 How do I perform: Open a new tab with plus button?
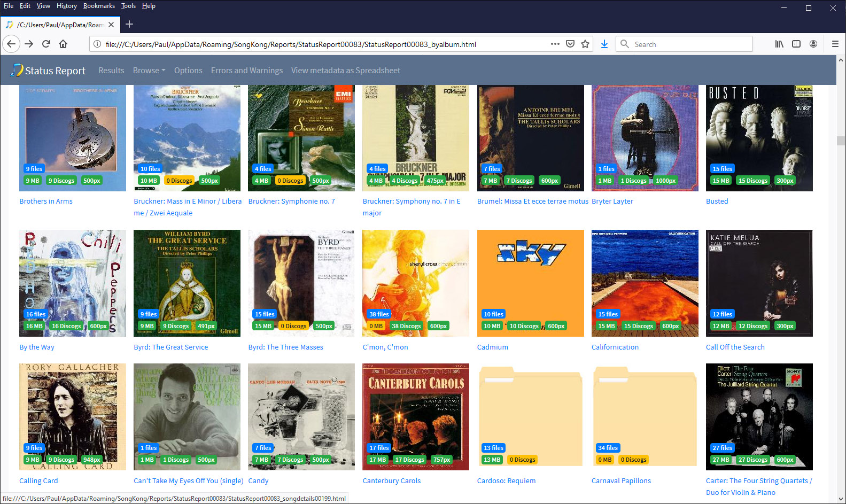pos(129,24)
